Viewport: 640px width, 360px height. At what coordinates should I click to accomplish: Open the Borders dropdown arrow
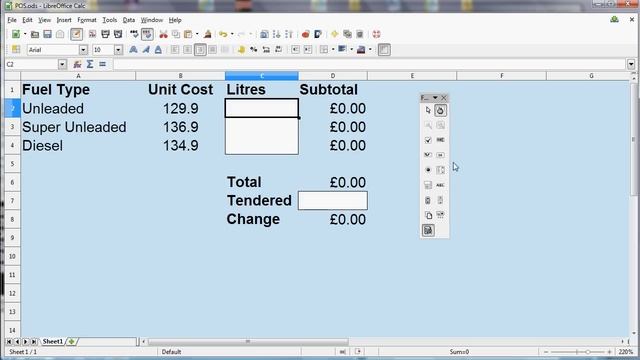[333, 50]
